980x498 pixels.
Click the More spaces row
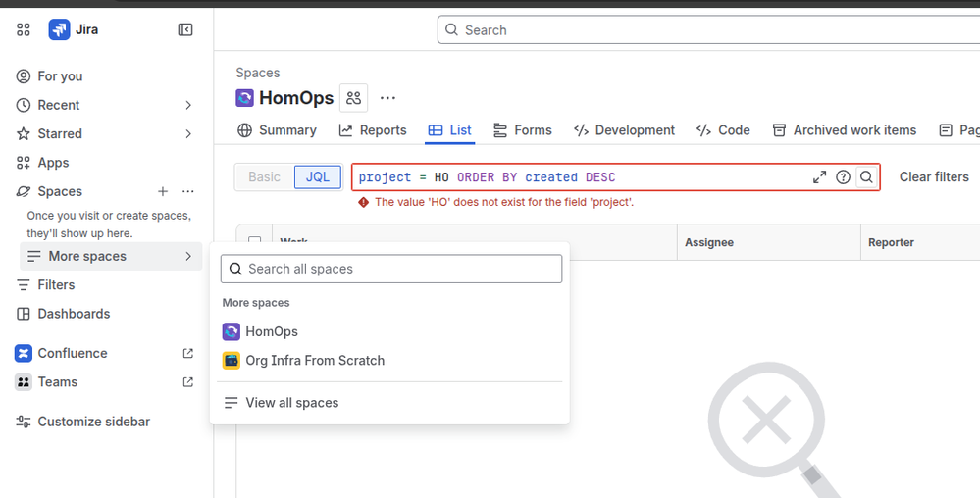click(x=111, y=256)
